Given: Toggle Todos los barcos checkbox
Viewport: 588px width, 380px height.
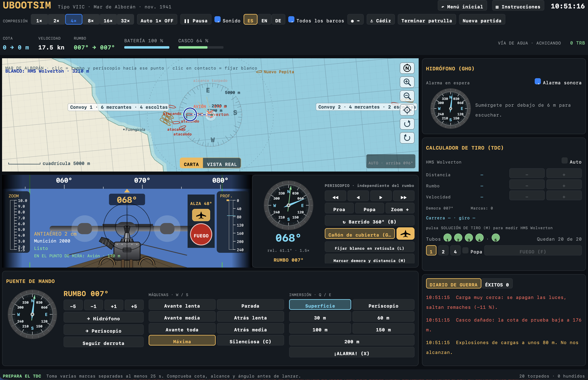Looking at the screenshot, I should click(291, 19).
